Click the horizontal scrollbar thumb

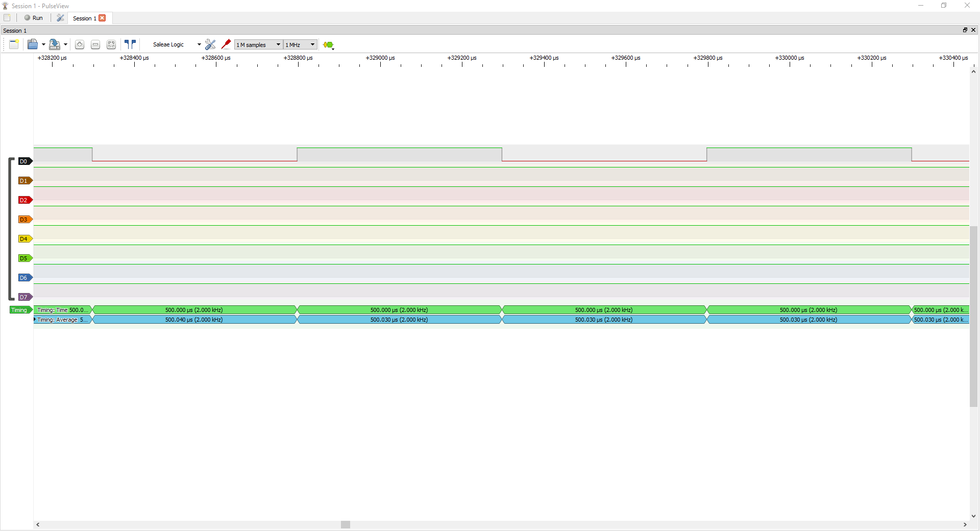[x=346, y=524]
